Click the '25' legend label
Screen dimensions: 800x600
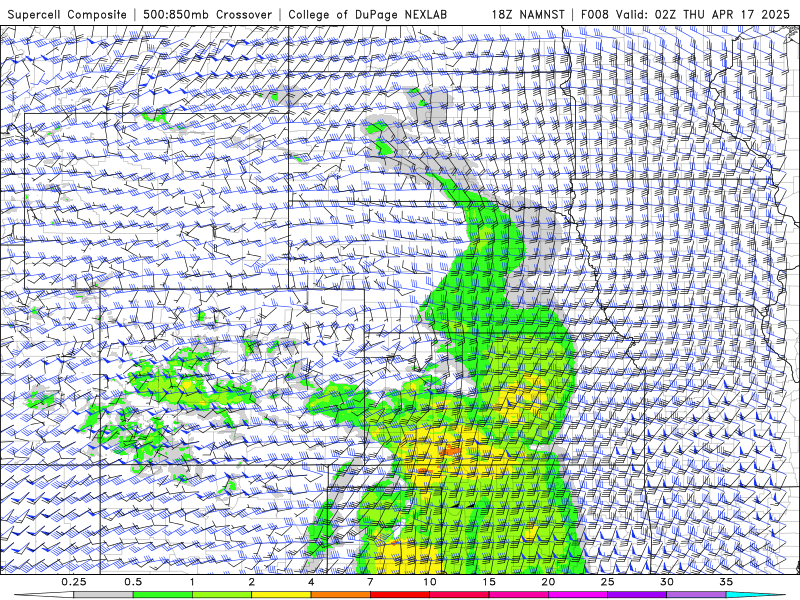(608, 582)
